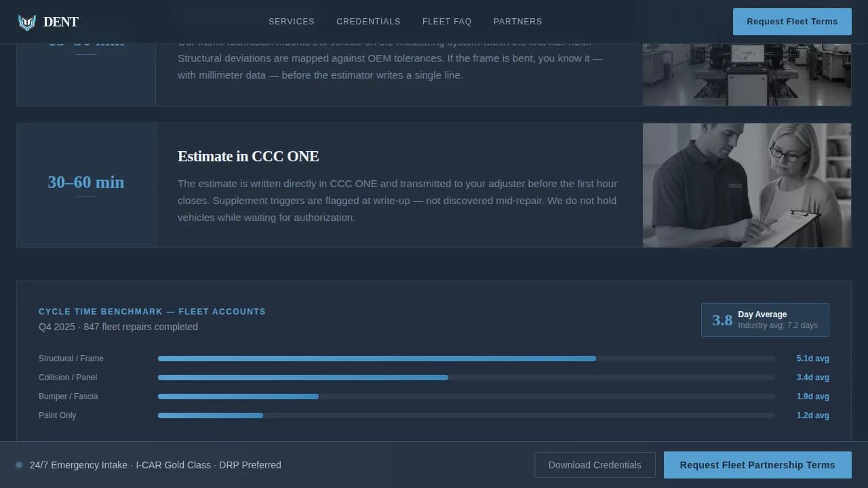Click the Bumper / Fascia label
The image size is (868, 488).
68,396
